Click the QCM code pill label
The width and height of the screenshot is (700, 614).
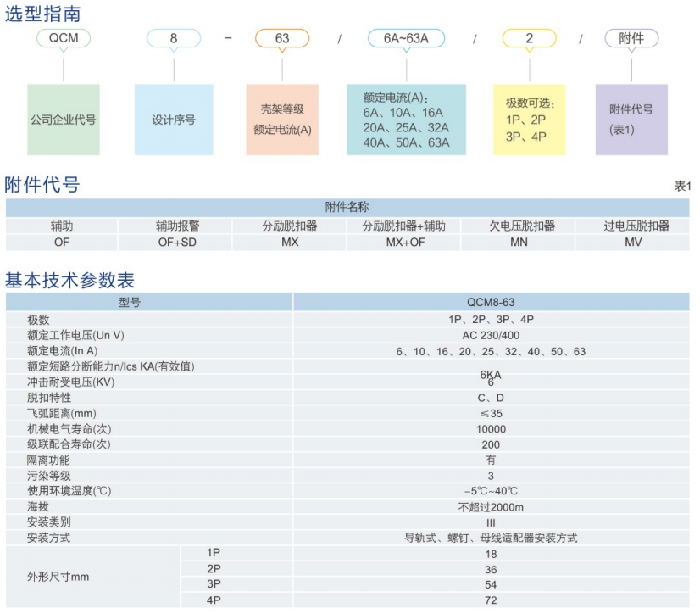point(64,38)
